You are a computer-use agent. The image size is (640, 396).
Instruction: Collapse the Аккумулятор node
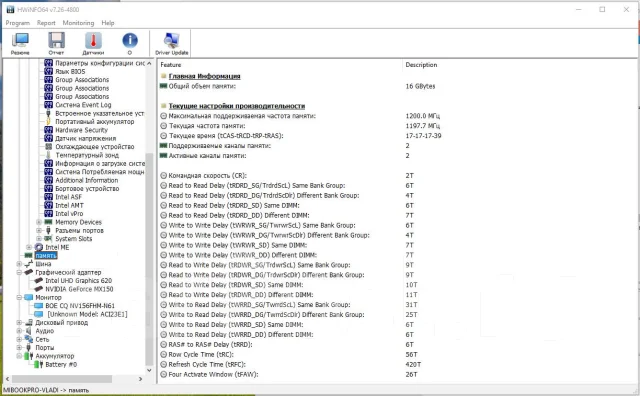coord(19,356)
